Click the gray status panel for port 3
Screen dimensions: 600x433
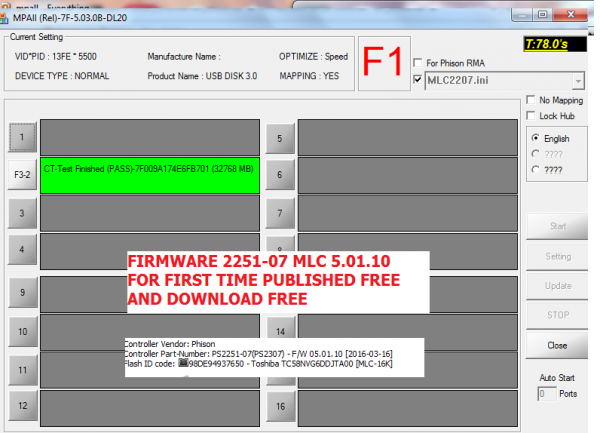coord(150,213)
